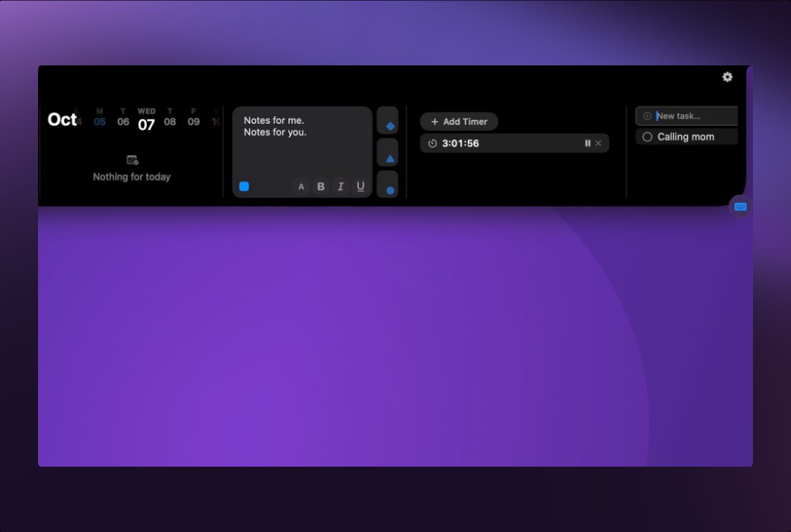Viewport: 791px width, 532px height.
Task: Open settings with the gear icon
Action: [727, 78]
